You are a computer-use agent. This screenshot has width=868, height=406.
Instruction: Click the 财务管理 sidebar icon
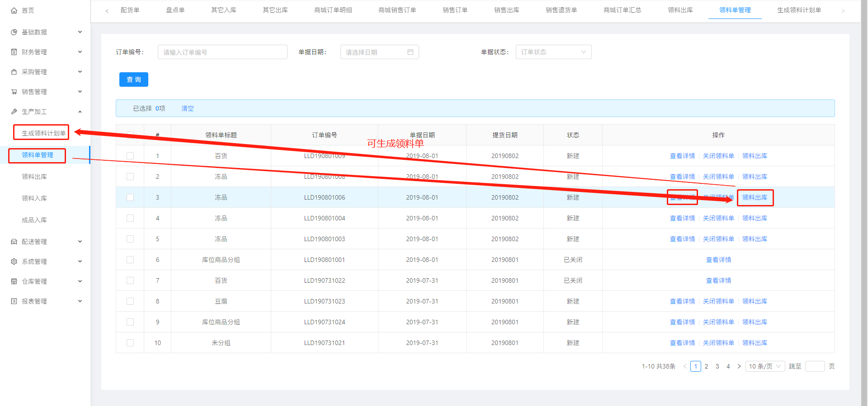14,52
